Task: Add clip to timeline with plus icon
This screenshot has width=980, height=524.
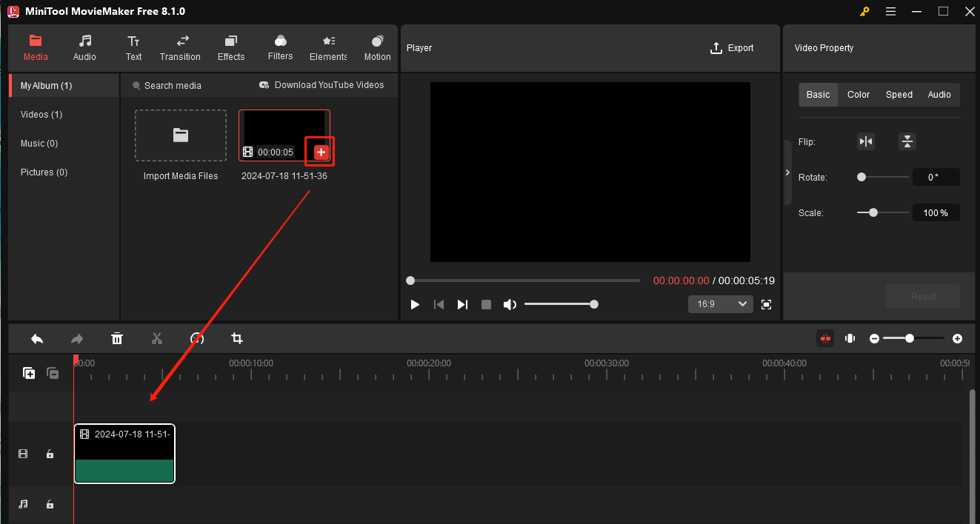Action: [321, 152]
